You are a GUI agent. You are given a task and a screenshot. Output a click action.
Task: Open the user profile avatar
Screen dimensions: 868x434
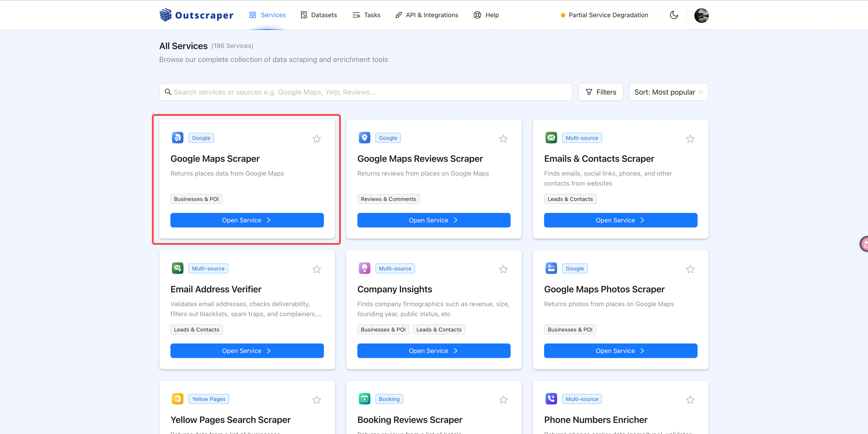pos(702,16)
